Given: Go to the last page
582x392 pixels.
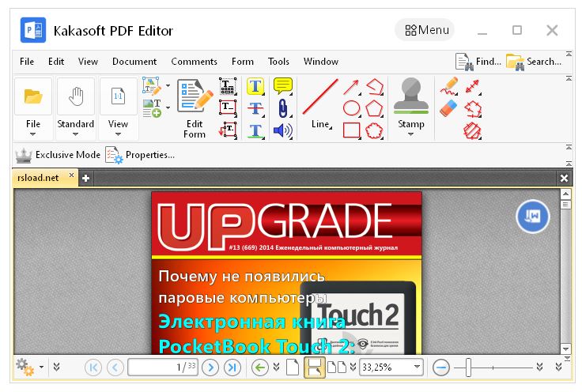Looking at the screenshot, I should (232, 367).
